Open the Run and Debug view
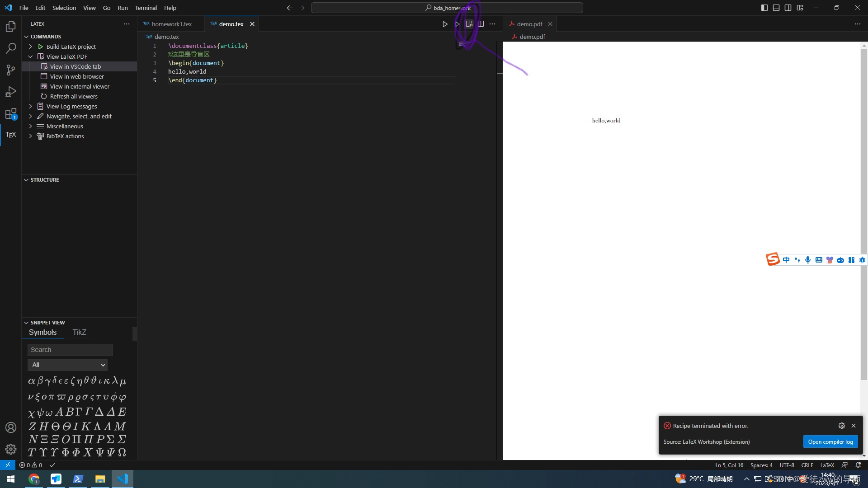This screenshot has height=488, width=868. point(11,92)
